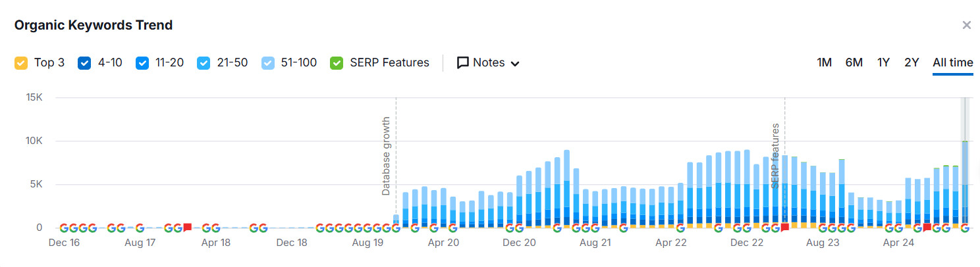Screen dimensions: 980x267
Task: Click the red note flag after Apr 24
Action: [927, 228]
